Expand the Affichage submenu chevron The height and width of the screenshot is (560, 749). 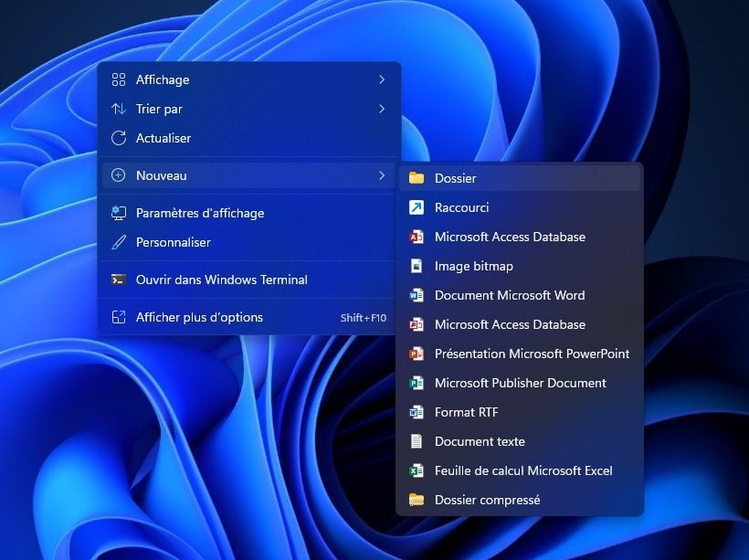pyautogui.click(x=382, y=79)
